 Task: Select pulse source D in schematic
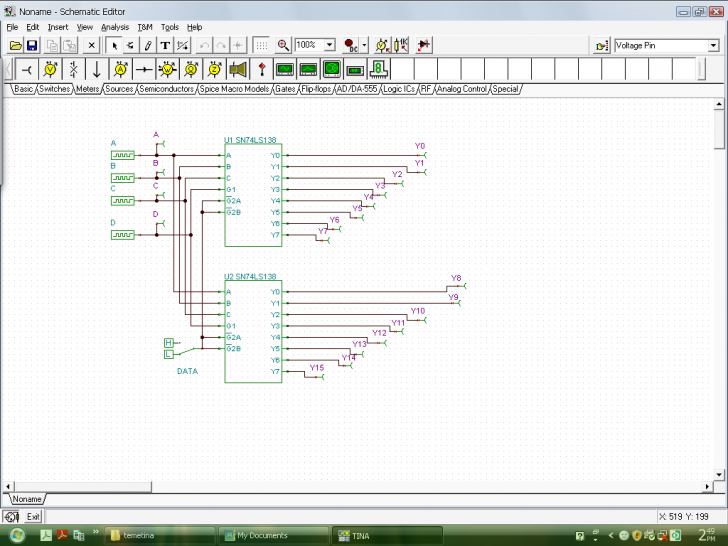point(123,235)
